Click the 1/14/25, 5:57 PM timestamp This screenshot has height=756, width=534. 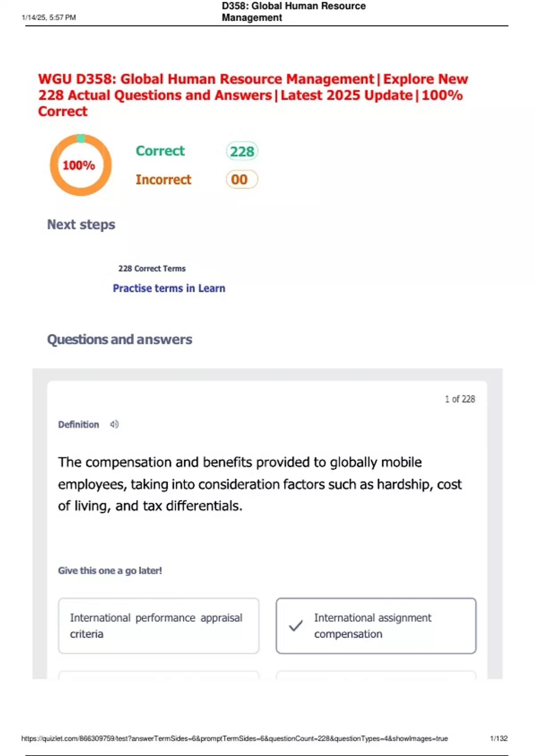click(49, 17)
